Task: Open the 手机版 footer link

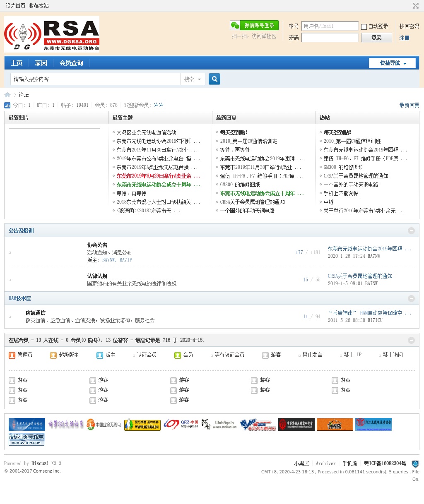Action: pos(350,463)
